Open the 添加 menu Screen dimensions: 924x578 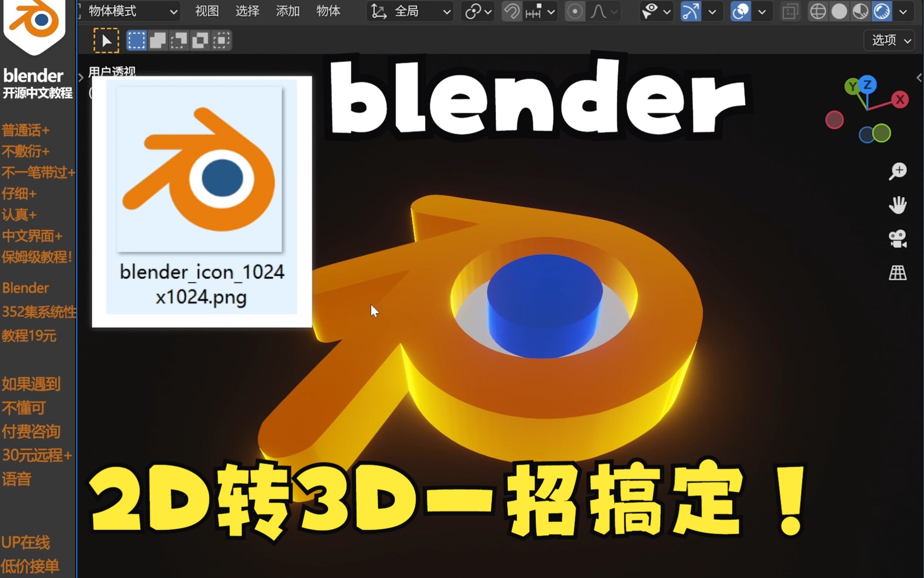pos(287,11)
